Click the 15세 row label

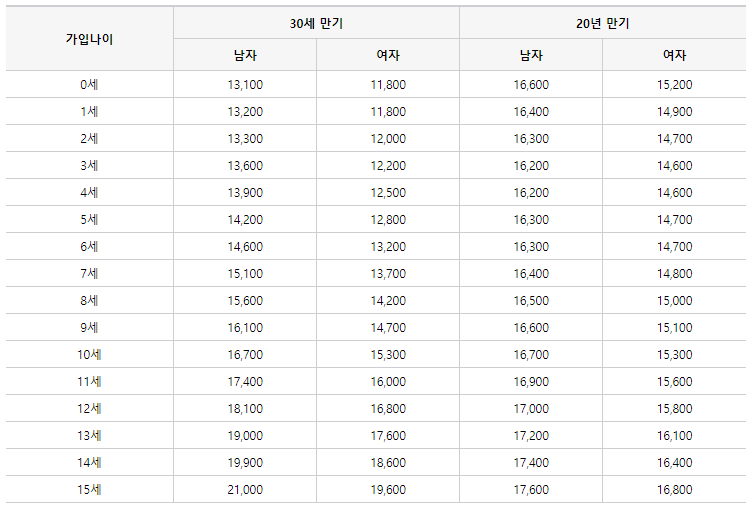[89, 489]
